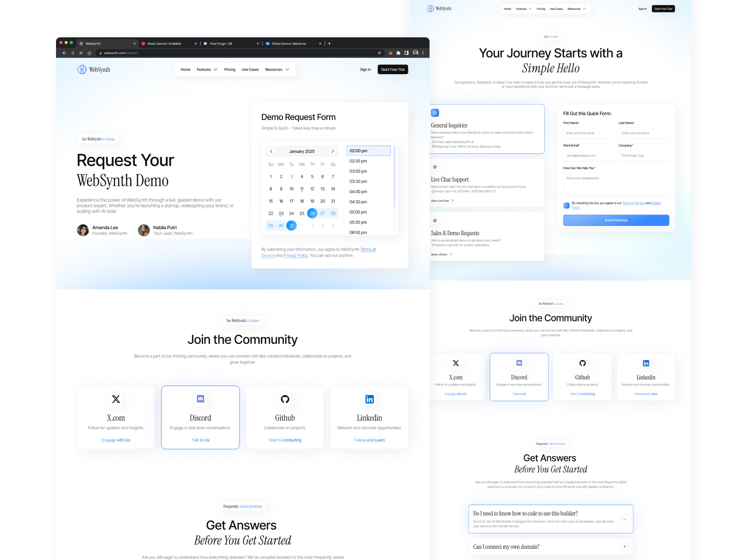The width and height of the screenshot is (747, 560).
Task: Click the Github icon in the browser window
Action: 285,399
